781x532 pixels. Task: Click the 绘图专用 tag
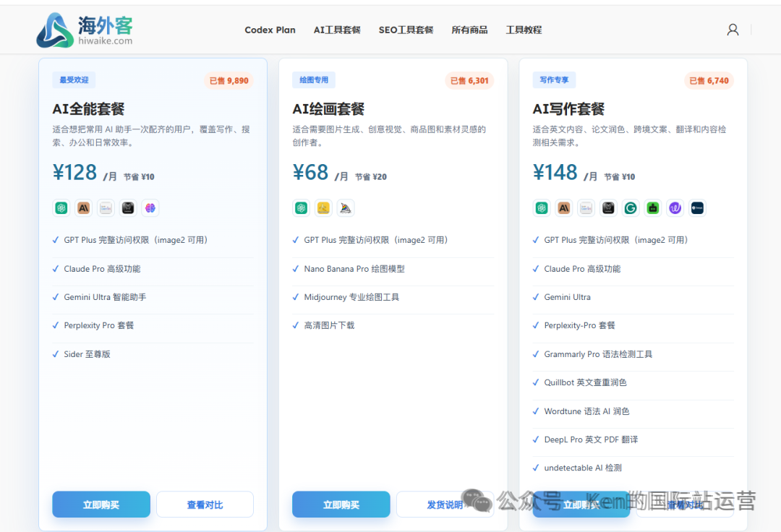pos(314,80)
